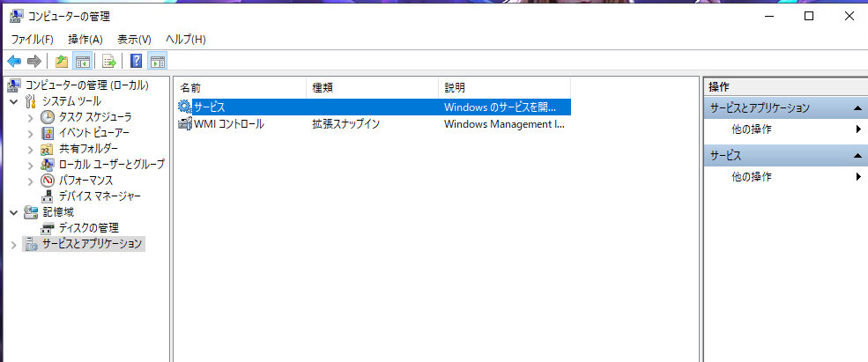The height and width of the screenshot is (362, 868).
Task: Collapse the 記憶域 node
Action: coord(14,212)
